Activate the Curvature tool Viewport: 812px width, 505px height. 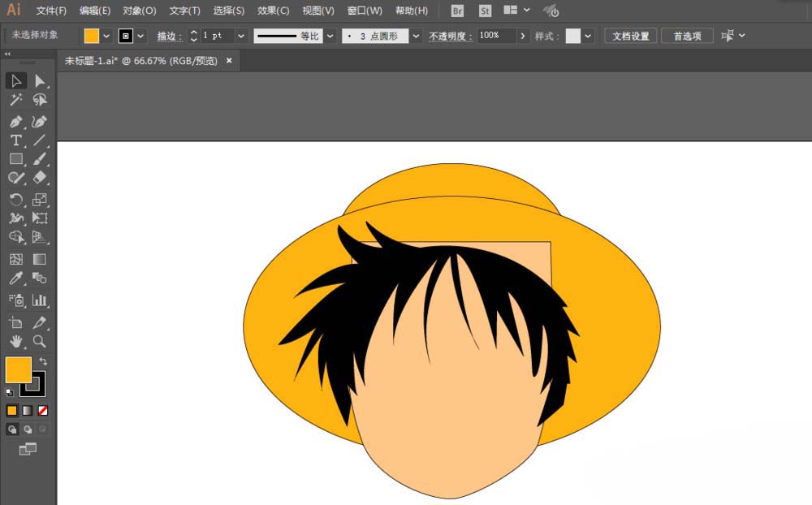[x=40, y=121]
